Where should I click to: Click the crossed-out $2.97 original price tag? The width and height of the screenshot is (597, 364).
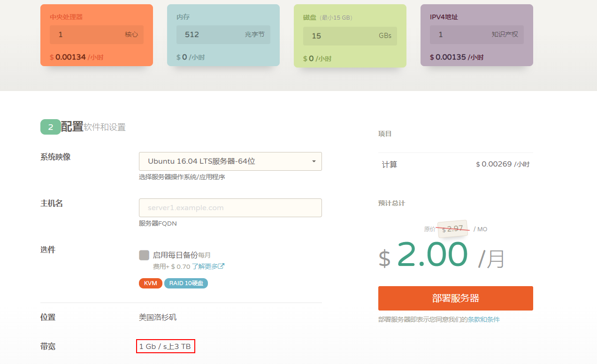pos(452,229)
